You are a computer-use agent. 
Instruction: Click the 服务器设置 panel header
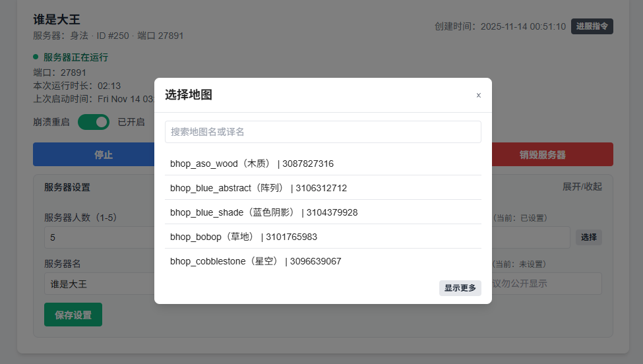tap(67, 187)
